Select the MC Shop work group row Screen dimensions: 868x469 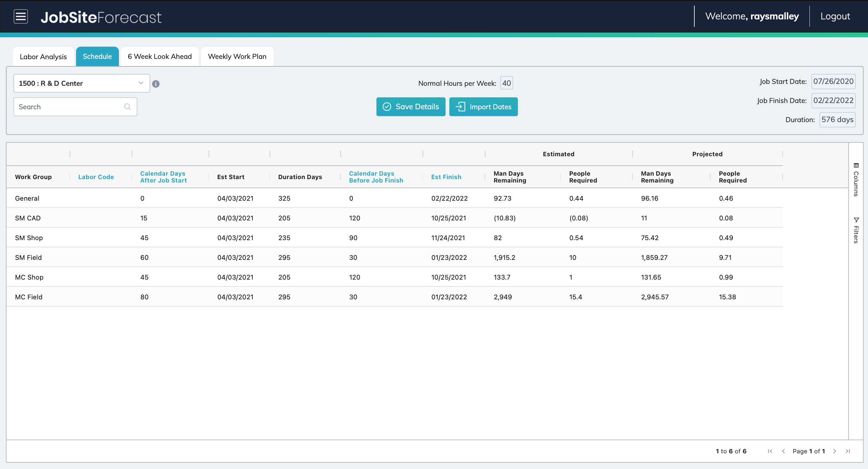coord(394,277)
